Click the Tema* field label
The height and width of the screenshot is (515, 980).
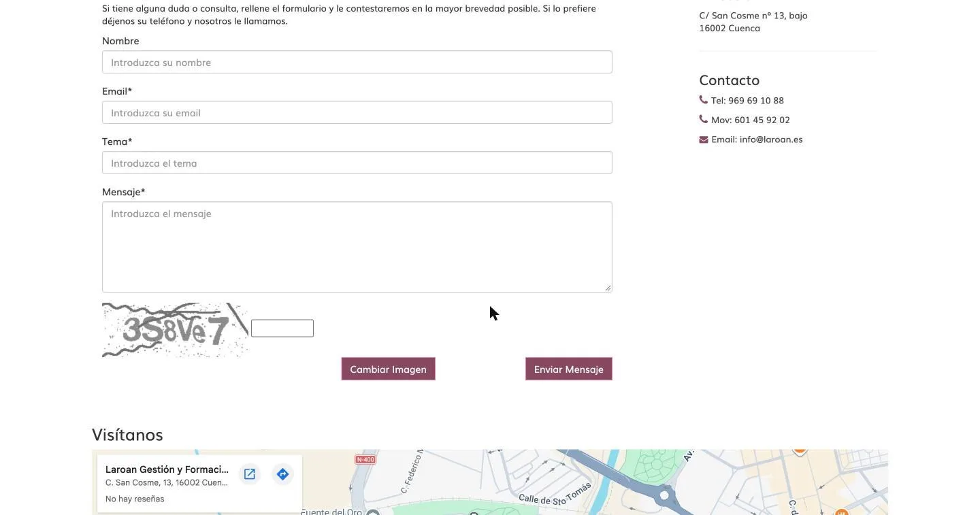point(117,142)
